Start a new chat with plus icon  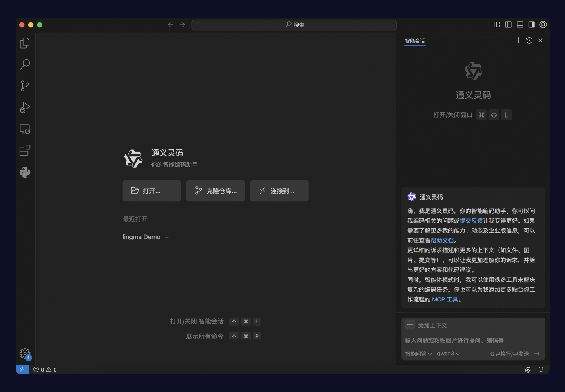click(518, 40)
